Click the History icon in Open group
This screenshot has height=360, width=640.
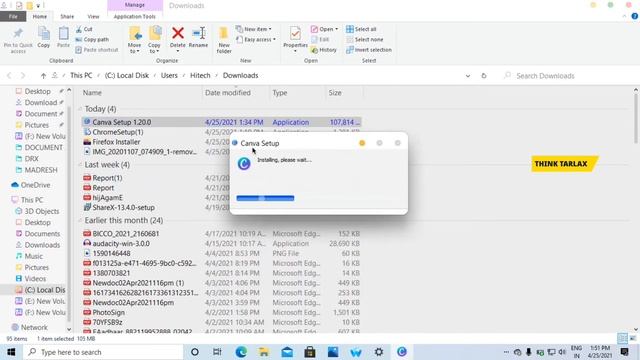324,50
